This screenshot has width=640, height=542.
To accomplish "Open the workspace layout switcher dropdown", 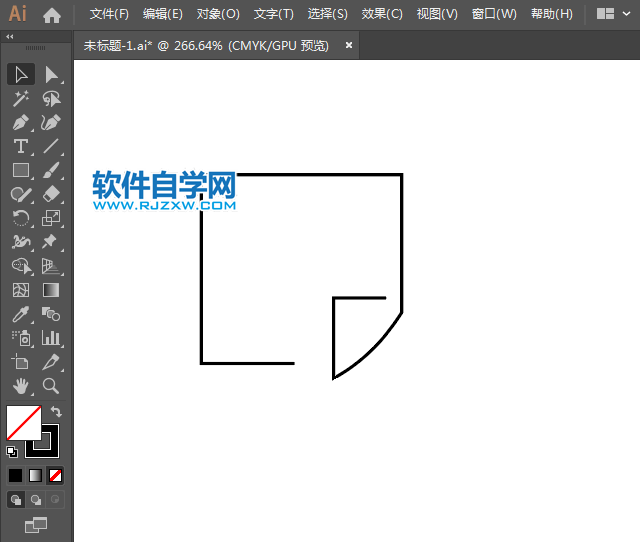I will point(613,14).
